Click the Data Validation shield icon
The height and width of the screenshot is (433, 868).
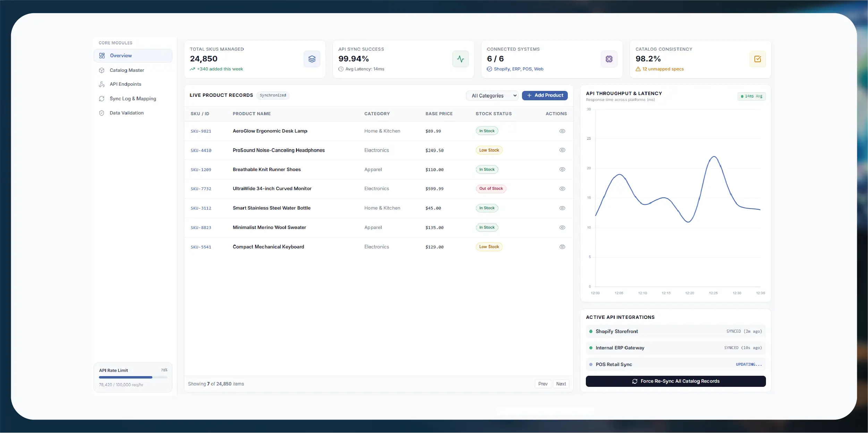click(x=102, y=113)
